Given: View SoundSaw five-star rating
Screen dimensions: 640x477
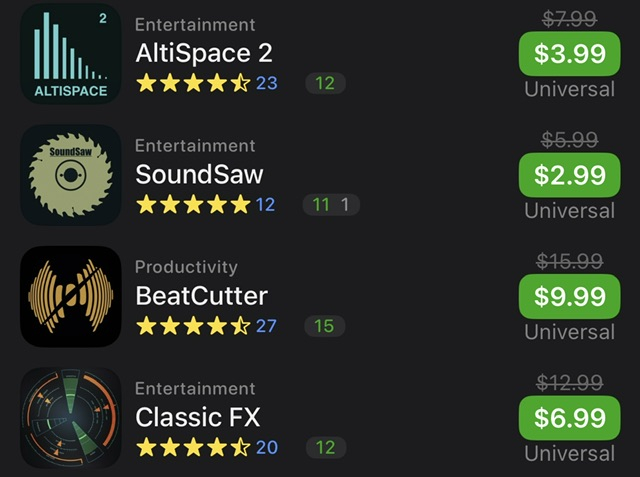Looking at the screenshot, I should click(205, 204).
